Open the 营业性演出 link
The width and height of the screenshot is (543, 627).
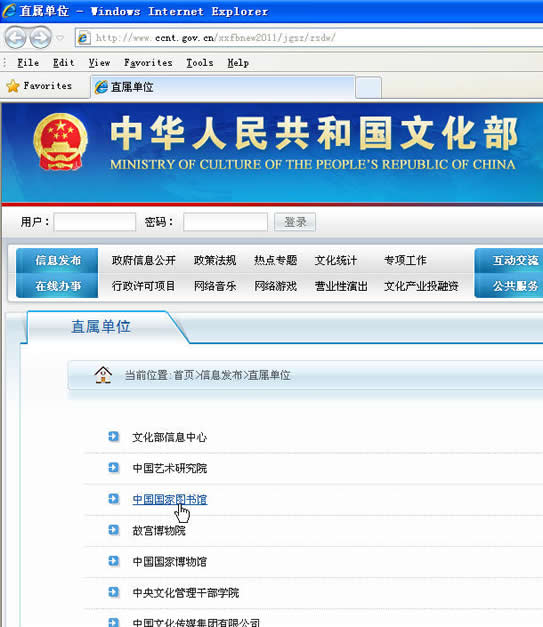pos(341,286)
